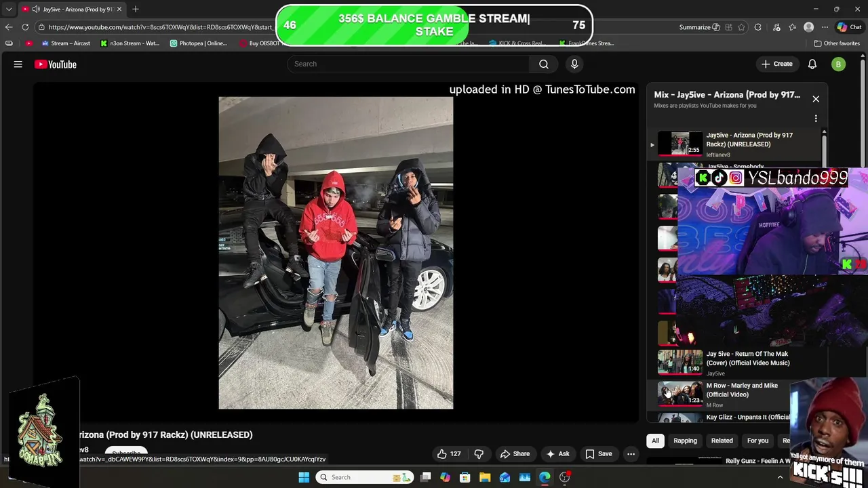
Task: Open Photopea Online bookmark
Action: (x=199, y=43)
